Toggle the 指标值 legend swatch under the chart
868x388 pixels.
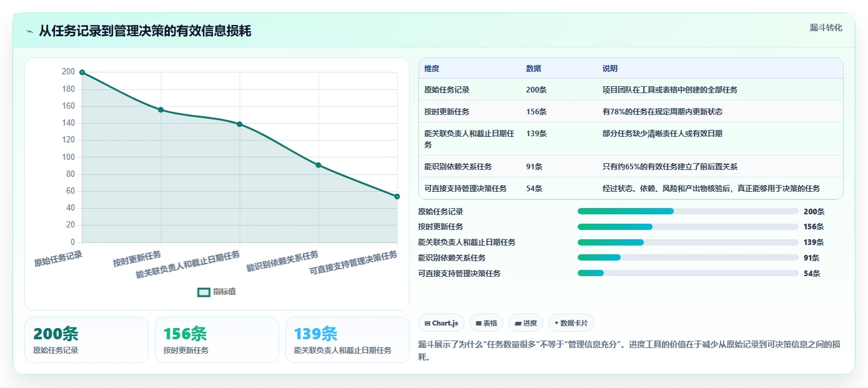(x=204, y=292)
